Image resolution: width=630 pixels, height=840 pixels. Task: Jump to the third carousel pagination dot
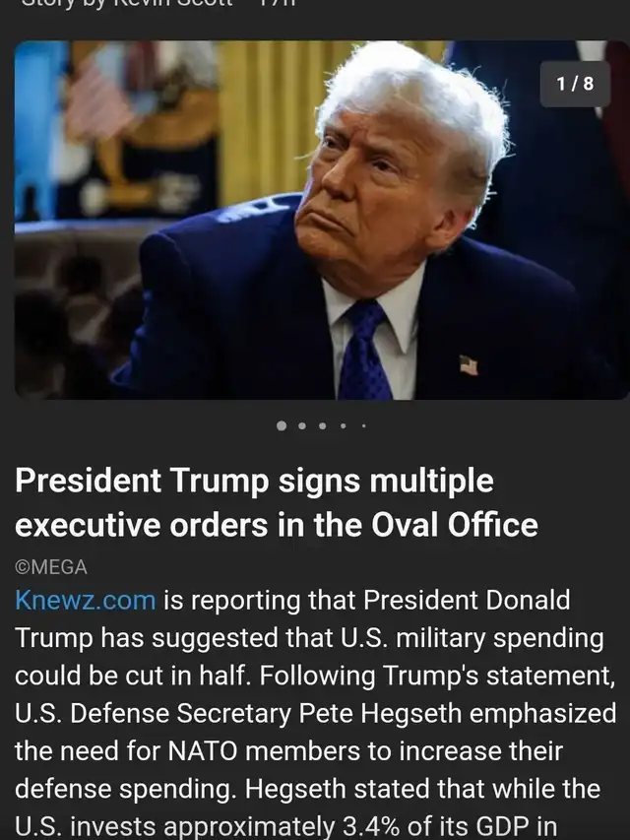pos(323,425)
